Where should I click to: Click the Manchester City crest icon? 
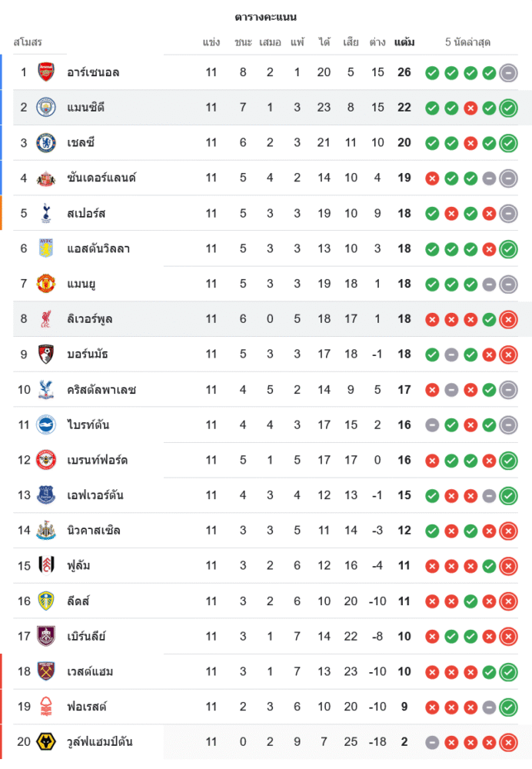point(46,108)
